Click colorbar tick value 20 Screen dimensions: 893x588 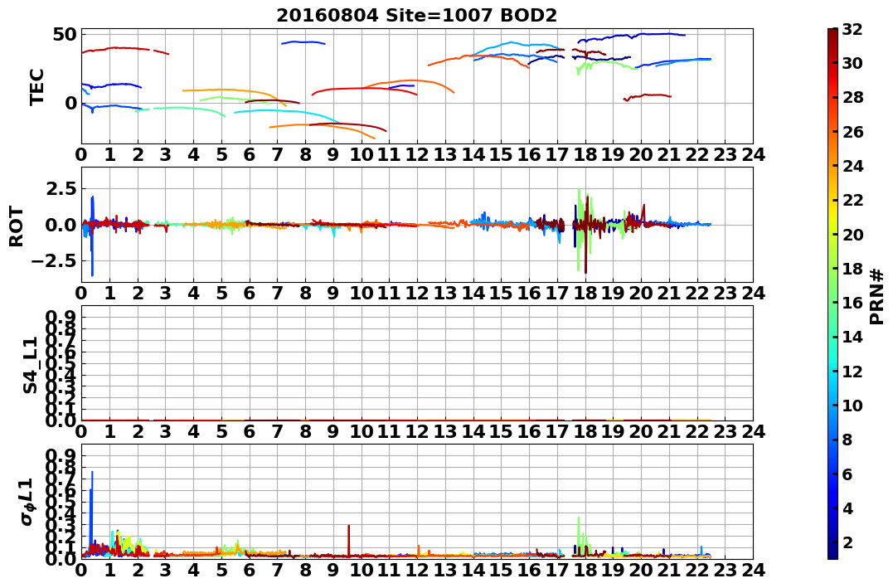pyautogui.click(x=852, y=234)
